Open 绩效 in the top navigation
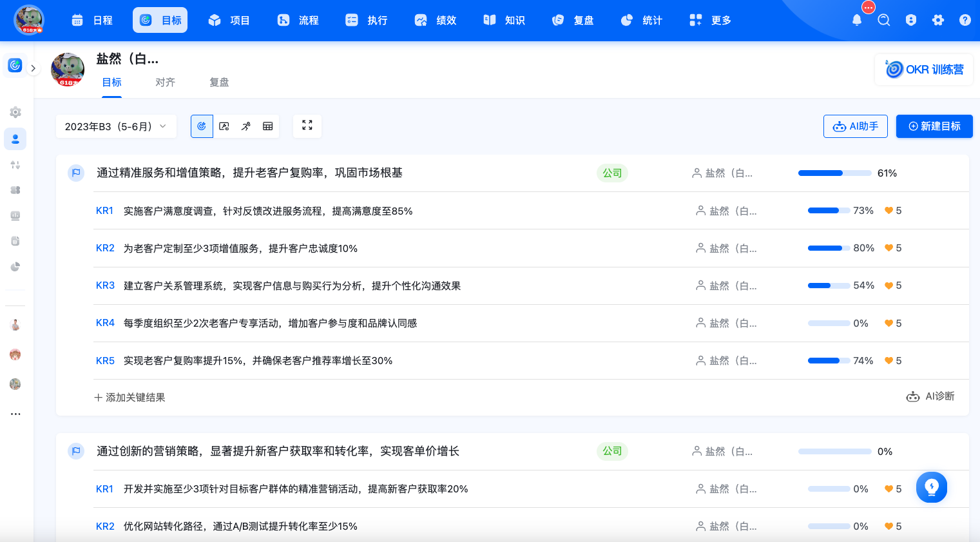This screenshot has height=542, width=980. [x=436, y=20]
